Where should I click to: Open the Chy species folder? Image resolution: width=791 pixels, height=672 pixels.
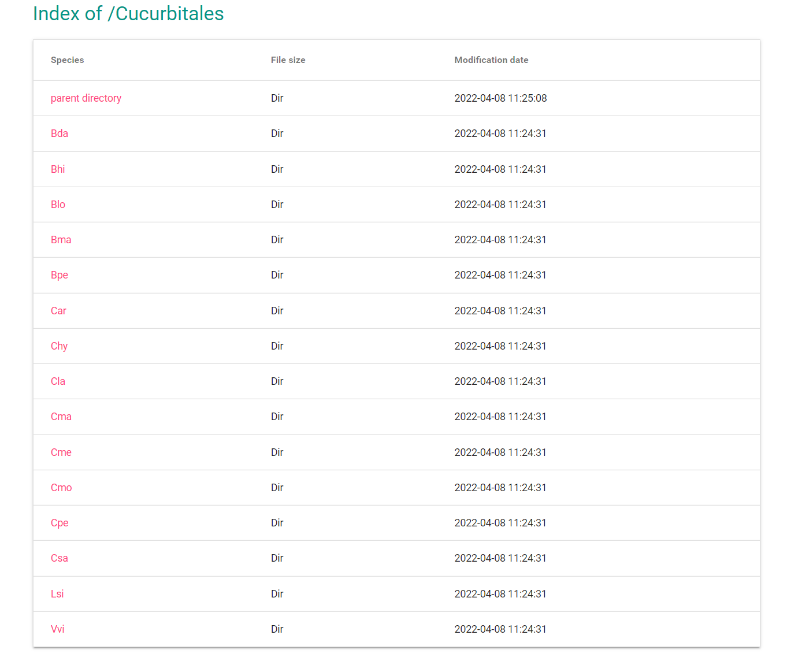tap(60, 346)
